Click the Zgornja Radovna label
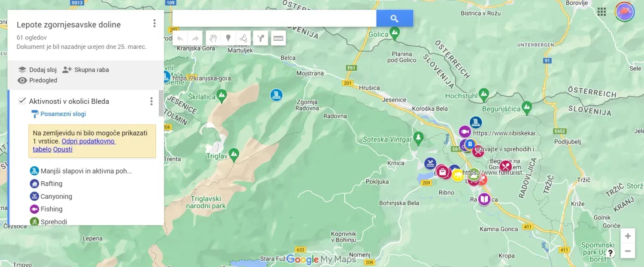Viewport: 644px width, 267px height. [307, 105]
